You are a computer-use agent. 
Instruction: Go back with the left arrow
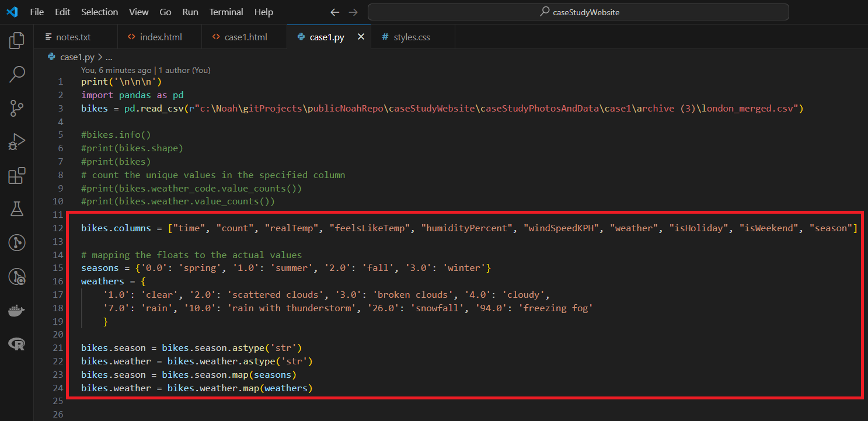(334, 12)
